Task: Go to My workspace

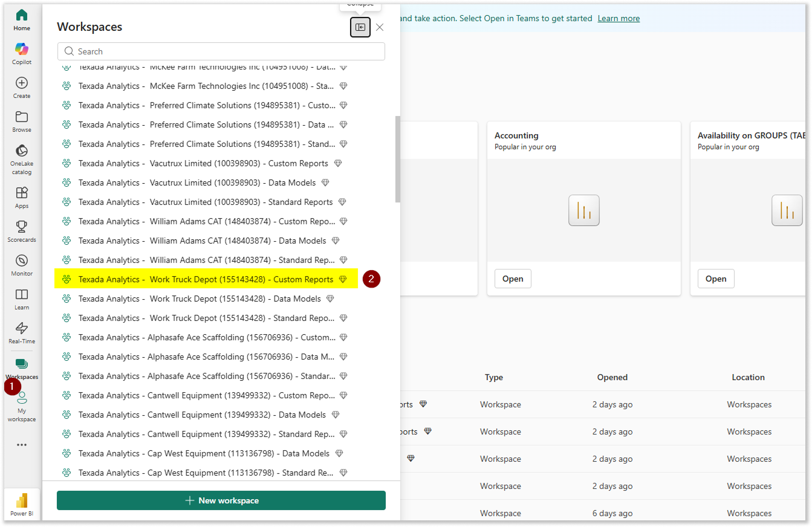Action: (22, 406)
